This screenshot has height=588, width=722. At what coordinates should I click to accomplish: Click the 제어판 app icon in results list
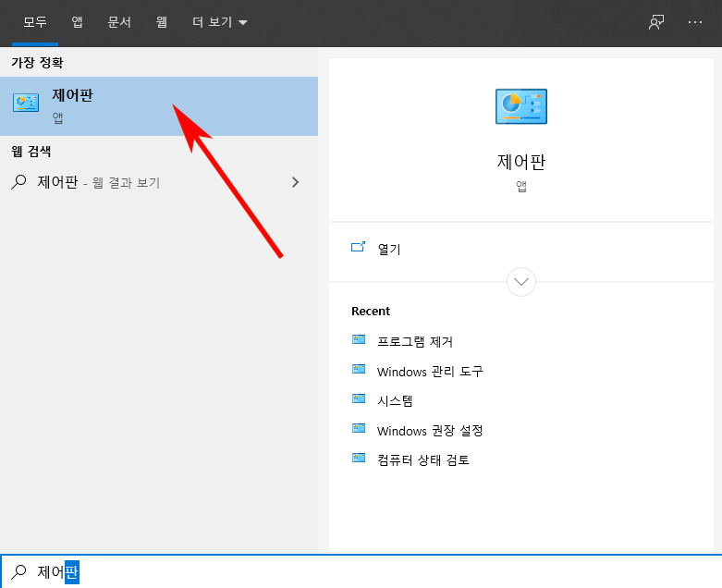tap(26, 103)
